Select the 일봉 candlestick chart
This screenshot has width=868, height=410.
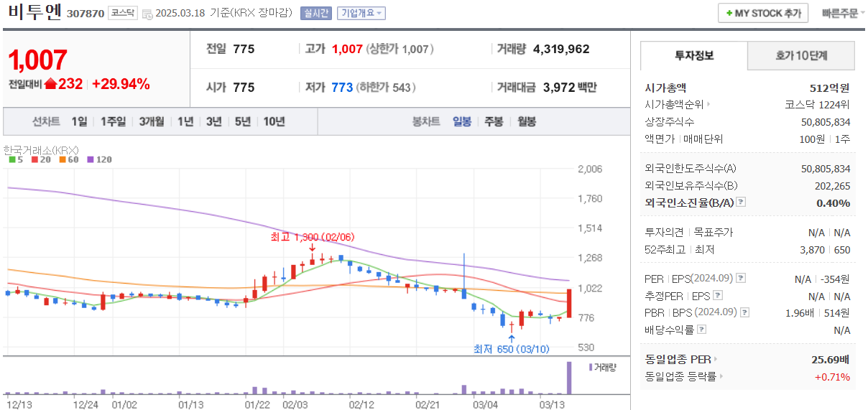462,121
